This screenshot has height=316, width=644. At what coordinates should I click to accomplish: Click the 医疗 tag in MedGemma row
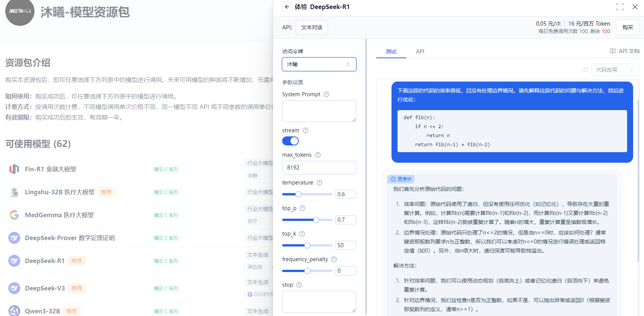click(252, 221)
